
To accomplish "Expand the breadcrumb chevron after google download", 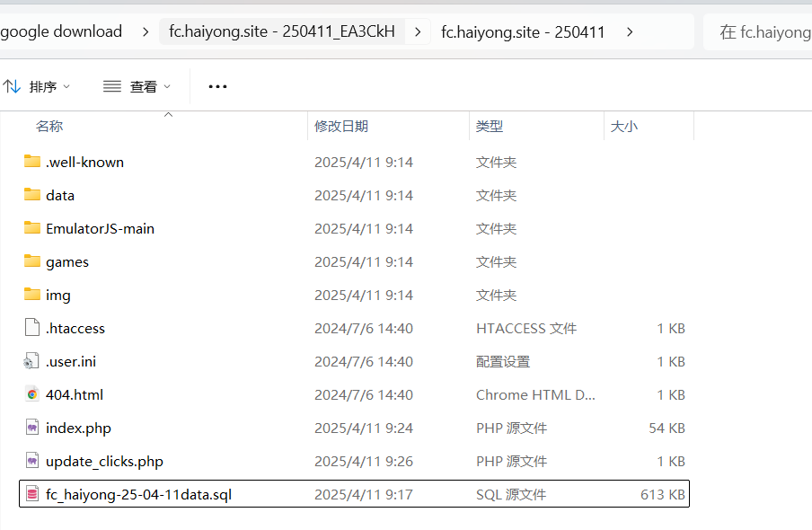I will [144, 31].
